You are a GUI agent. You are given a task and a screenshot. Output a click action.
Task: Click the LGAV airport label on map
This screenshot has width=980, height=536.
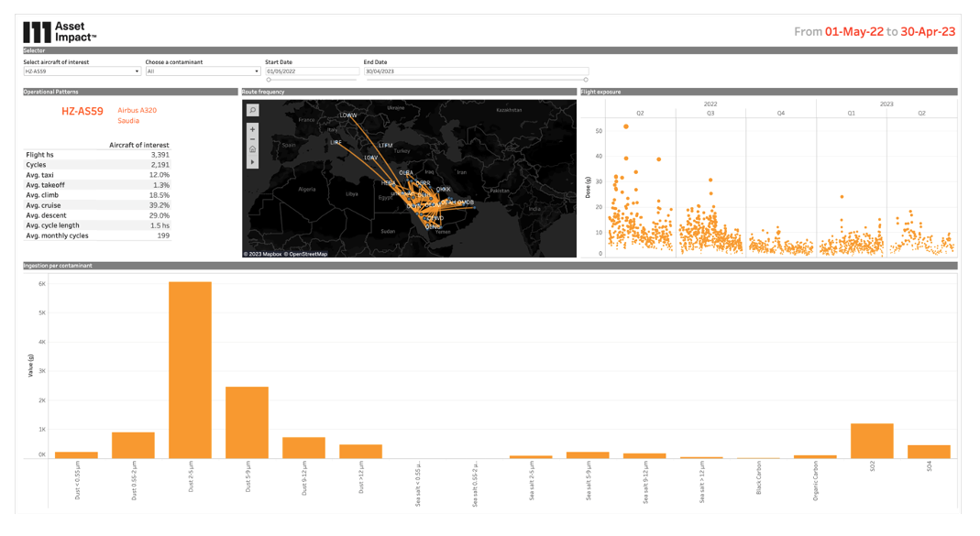click(x=370, y=158)
